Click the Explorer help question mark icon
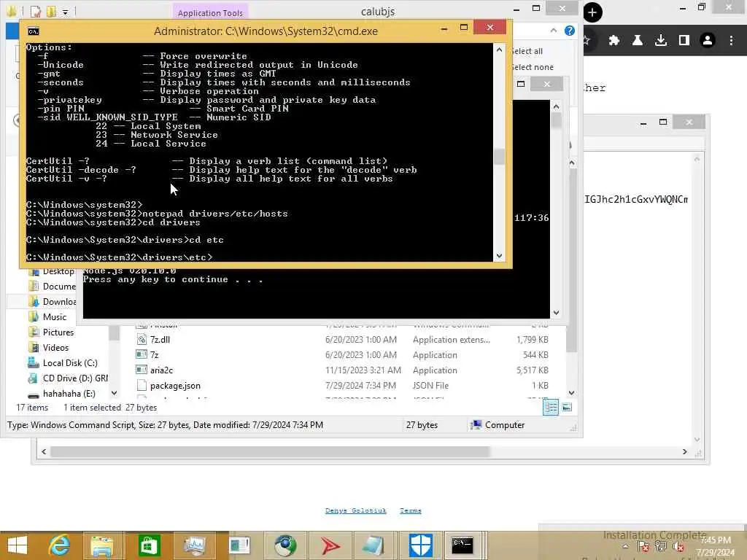The width and height of the screenshot is (747, 560). point(569,31)
